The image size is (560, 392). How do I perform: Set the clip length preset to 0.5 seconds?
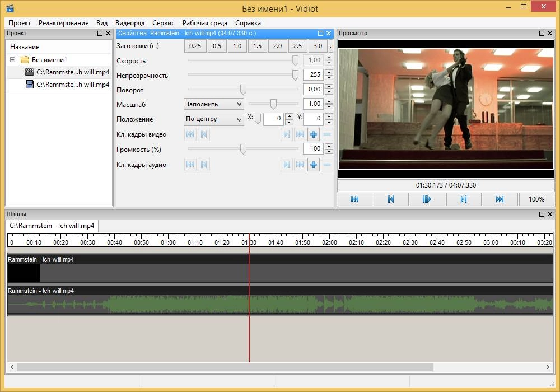point(217,46)
